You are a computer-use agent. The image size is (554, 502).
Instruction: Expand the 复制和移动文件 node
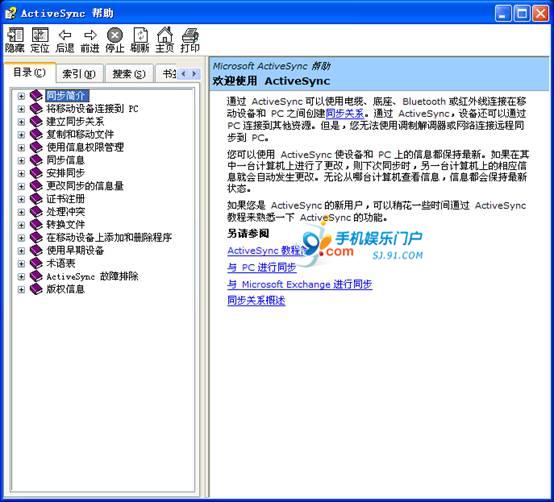pyautogui.click(x=21, y=135)
